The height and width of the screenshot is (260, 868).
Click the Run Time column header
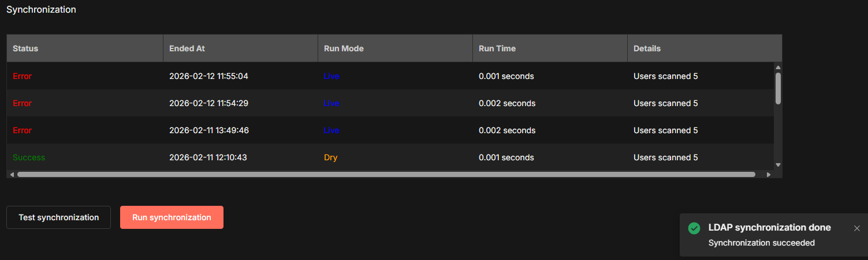coord(497,48)
